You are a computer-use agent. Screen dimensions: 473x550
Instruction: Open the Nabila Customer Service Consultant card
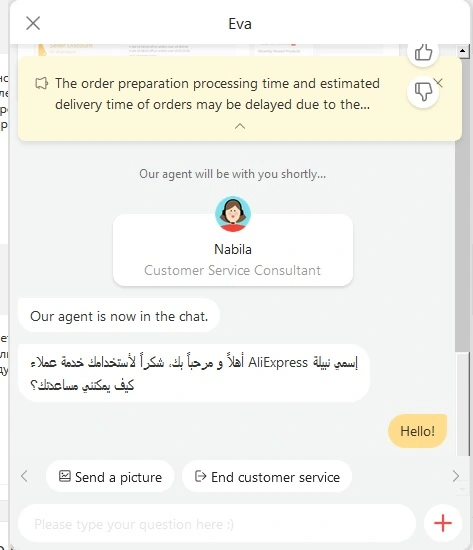233,250
